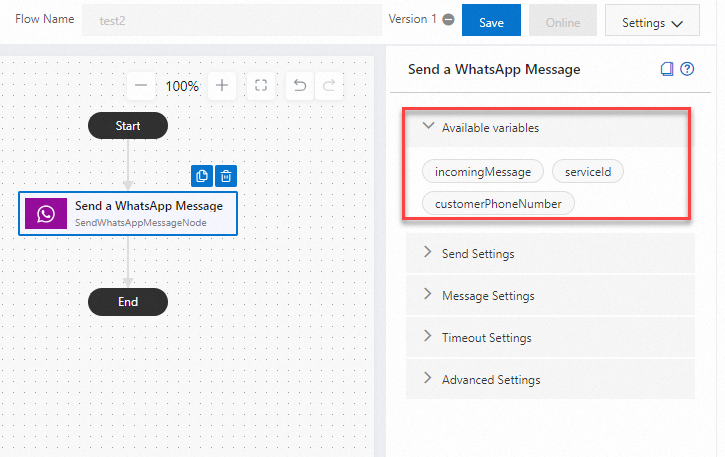
Task: Click the 100% zoom level
Action: tap(182, 86)
